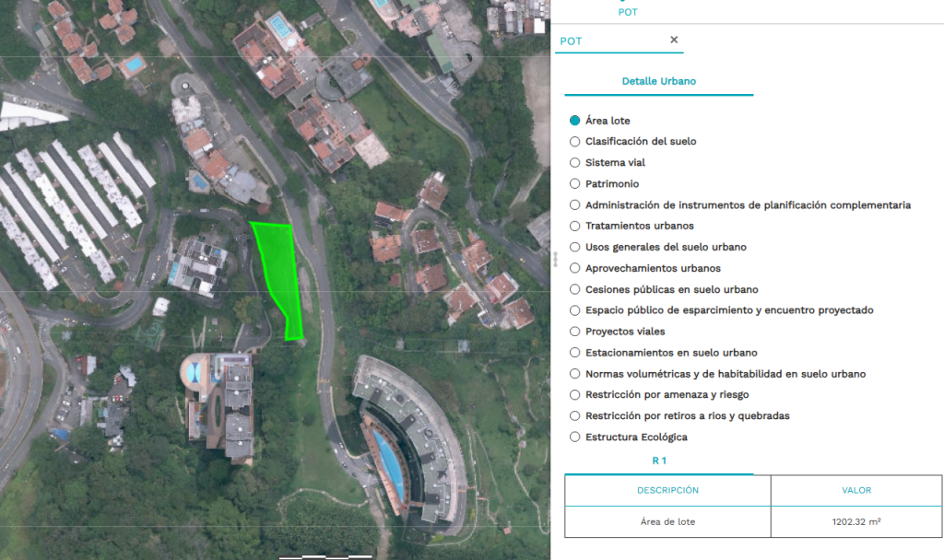
Task: Switch to the Detalle Urbano tab
Action: tap(658, 81)
